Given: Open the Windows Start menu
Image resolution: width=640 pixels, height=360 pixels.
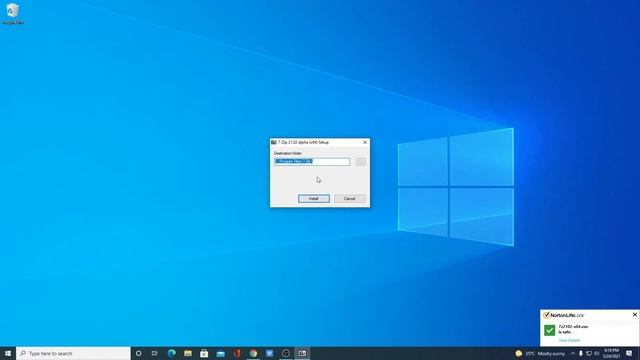Looking at the screenshot, I should [x=8, y=353].
